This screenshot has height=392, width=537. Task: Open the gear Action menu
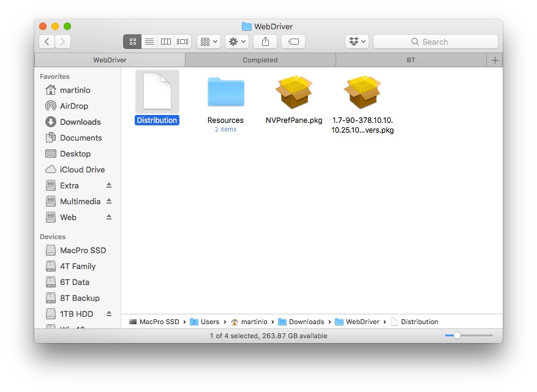point(237,42)
